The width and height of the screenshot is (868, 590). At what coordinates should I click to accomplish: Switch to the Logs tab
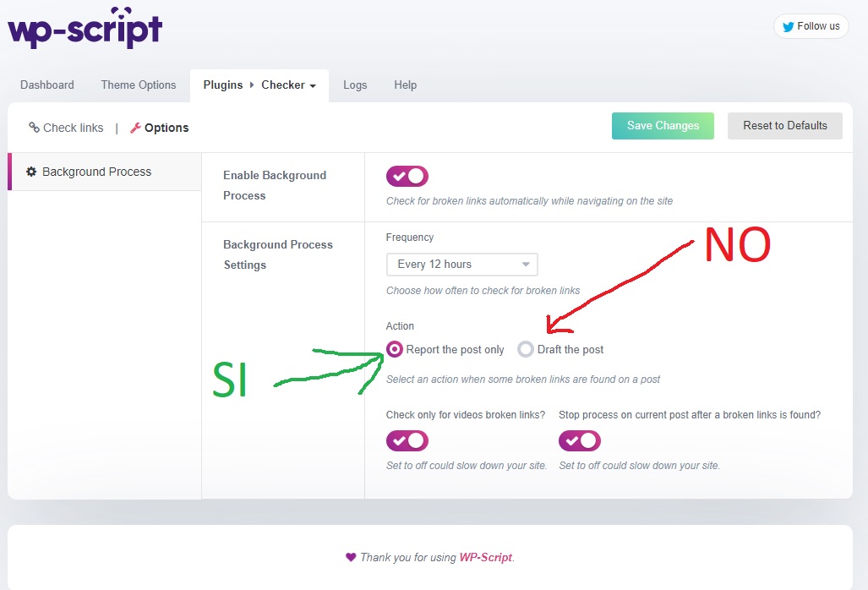[x=355, y=85]
